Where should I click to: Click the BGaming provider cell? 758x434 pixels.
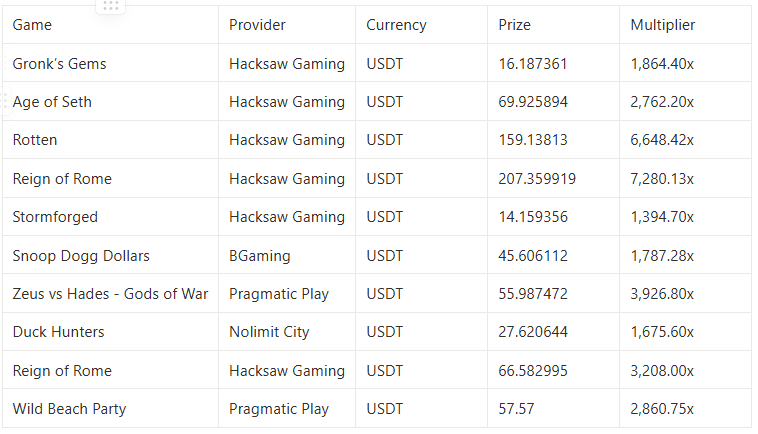(287, 255)
